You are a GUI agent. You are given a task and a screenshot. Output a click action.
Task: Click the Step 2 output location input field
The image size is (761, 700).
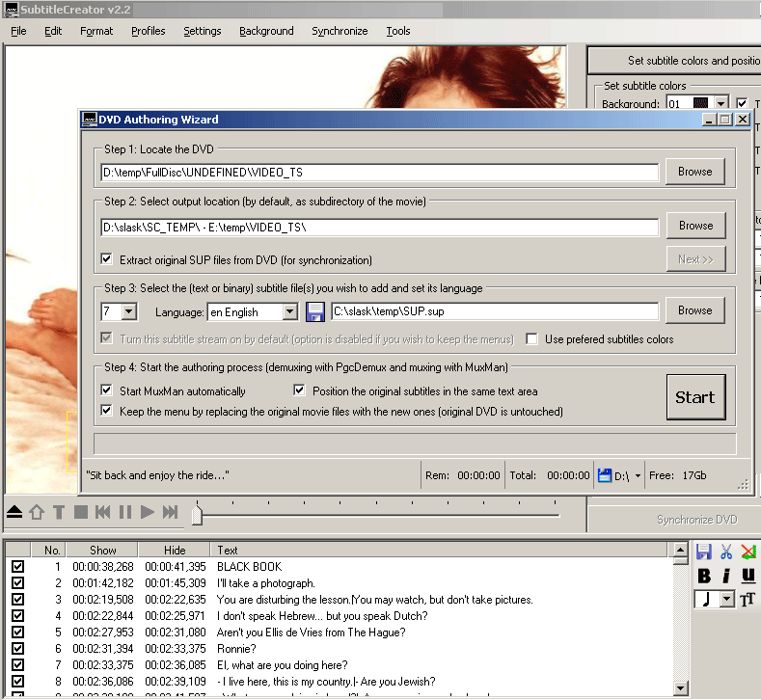[379, 227]
